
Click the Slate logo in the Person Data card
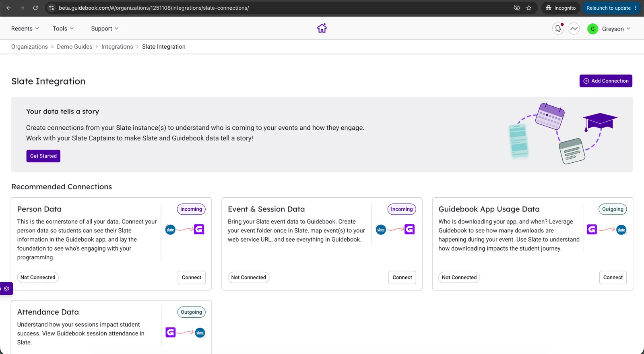click(170, 230)
